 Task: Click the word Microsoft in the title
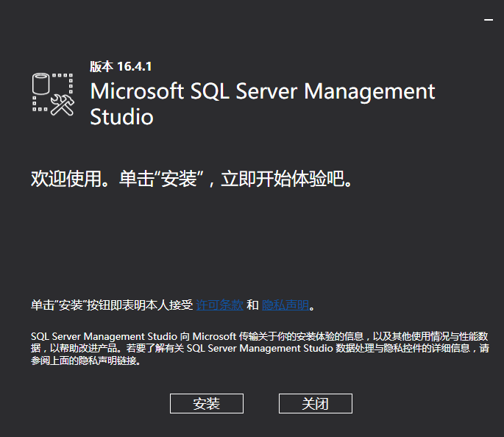click(x=137, y=92)
